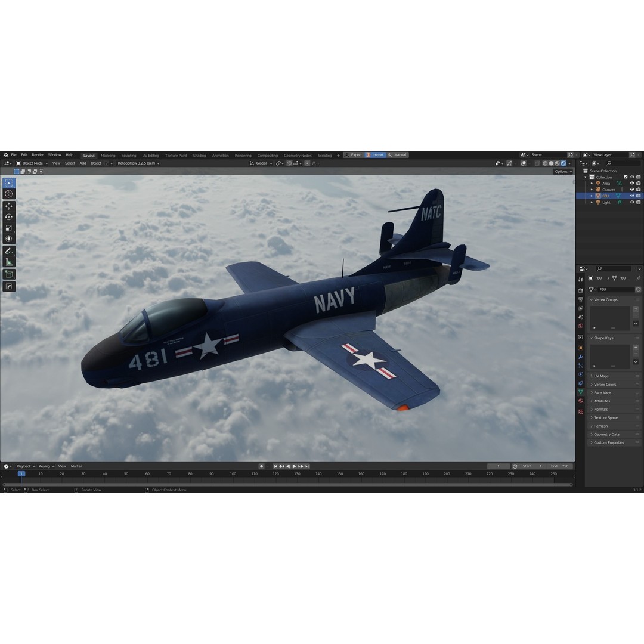Open the View Layer properties tab
The image size is (644, 644).
(x=581, y=308)
